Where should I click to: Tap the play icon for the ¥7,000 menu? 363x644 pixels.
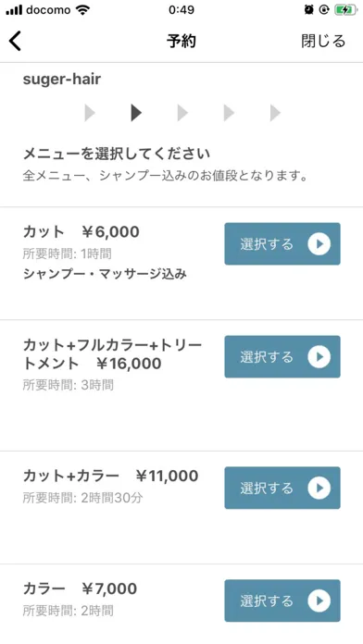click(319, 601)
